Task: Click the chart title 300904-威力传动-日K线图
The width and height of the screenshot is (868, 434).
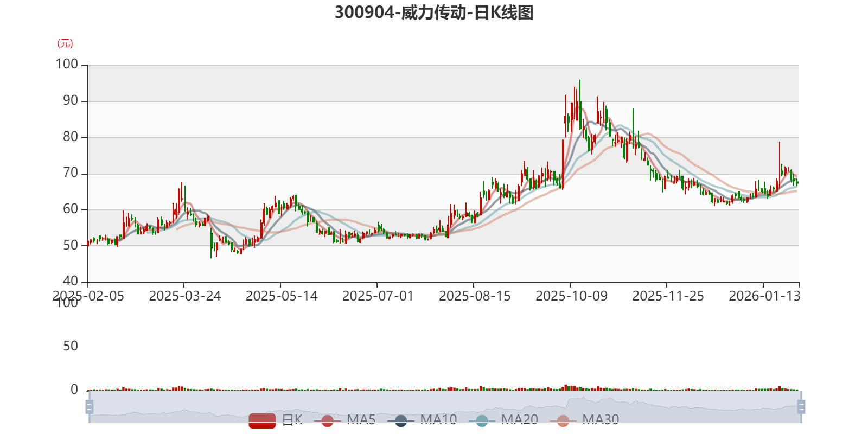Action: (434, 12)
